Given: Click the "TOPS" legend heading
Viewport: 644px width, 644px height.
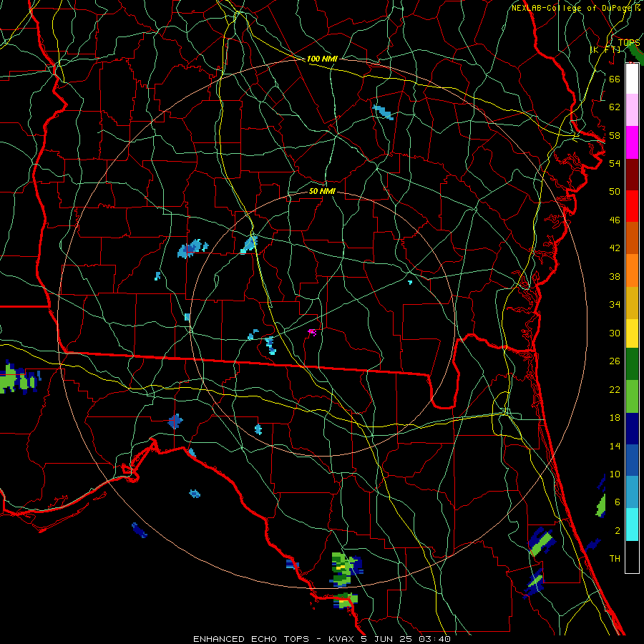Looking at the screenshot, I should [629, 42].
